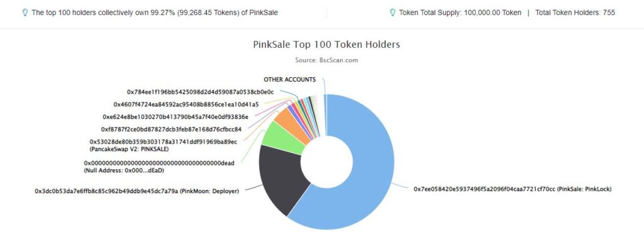Click the lightbulb icon beside top 100 holders text
644x244 pixels.
coord(25,13)
